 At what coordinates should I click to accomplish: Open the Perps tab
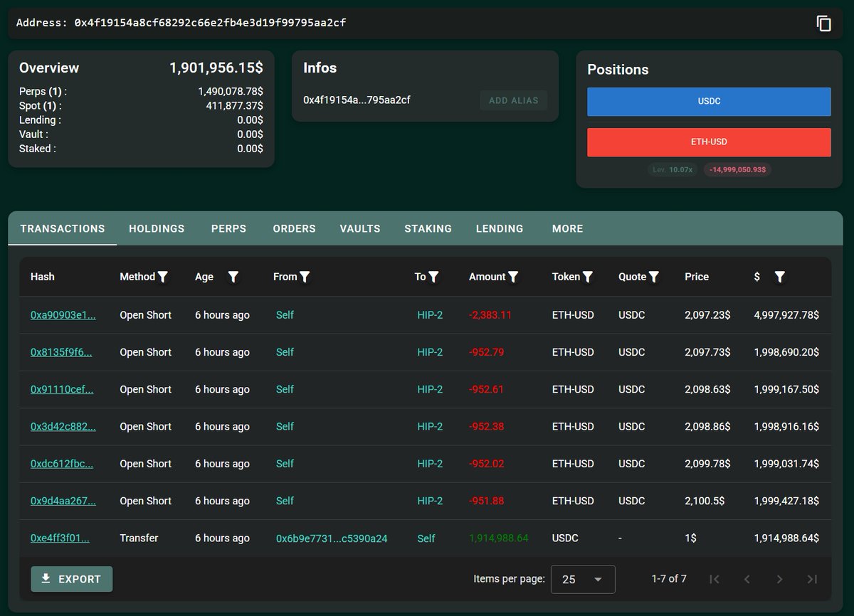coord(228,228)
